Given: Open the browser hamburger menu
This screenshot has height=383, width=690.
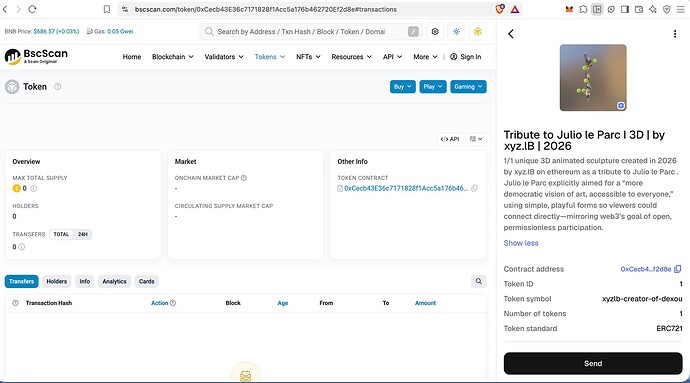Looking at the screenshot, I should tap(681, 9).
